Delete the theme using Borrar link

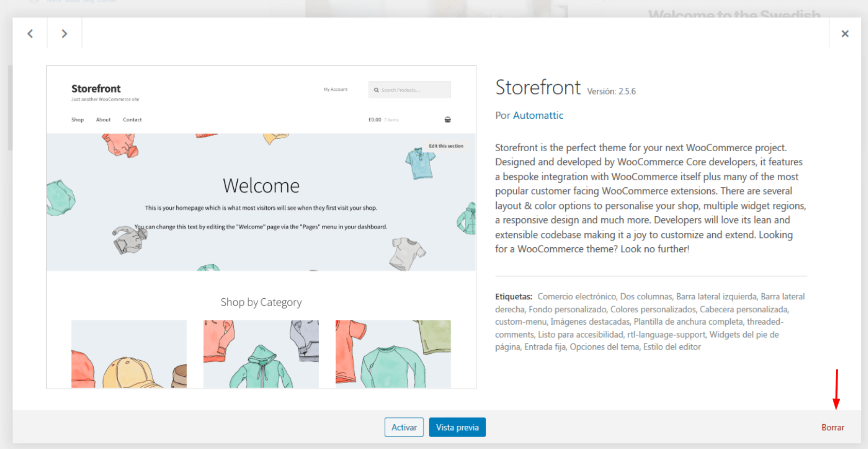[832, 427]
